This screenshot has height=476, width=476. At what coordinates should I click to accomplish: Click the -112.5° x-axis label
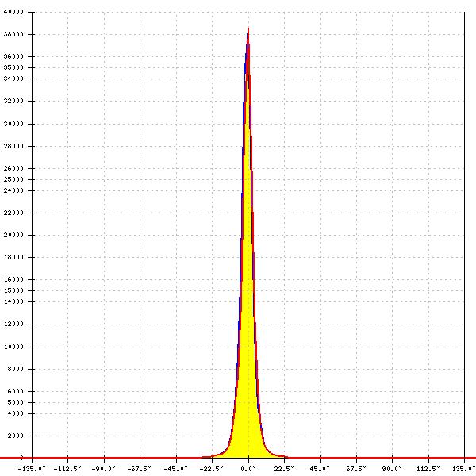pos(67,469)
